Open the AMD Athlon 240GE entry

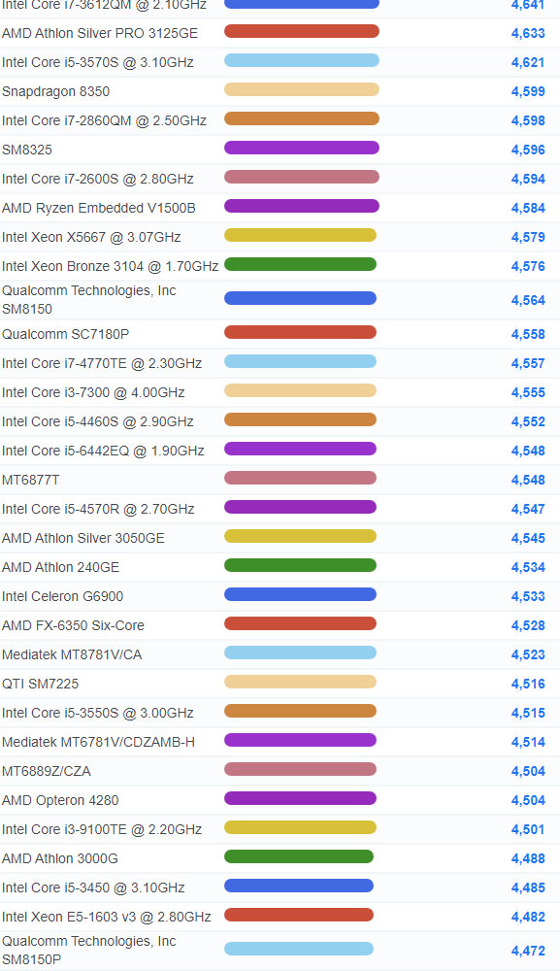(60, 567)
